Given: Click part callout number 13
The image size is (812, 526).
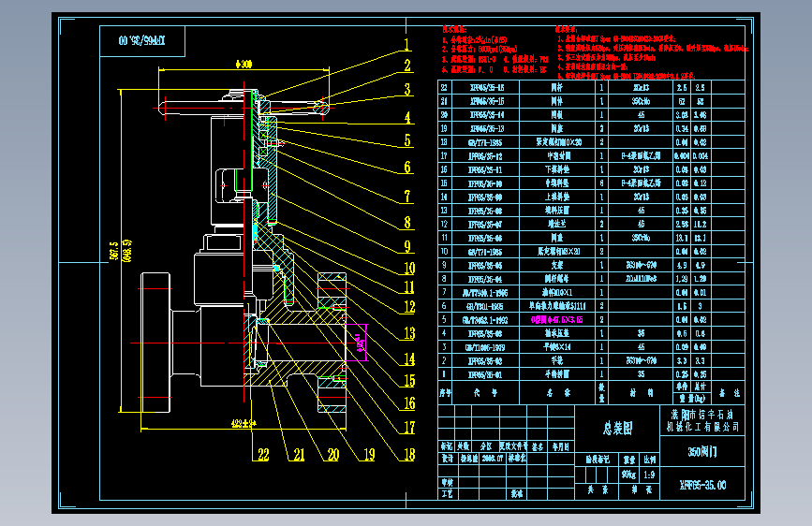Looking at the screenshot, I should (409, 333).
